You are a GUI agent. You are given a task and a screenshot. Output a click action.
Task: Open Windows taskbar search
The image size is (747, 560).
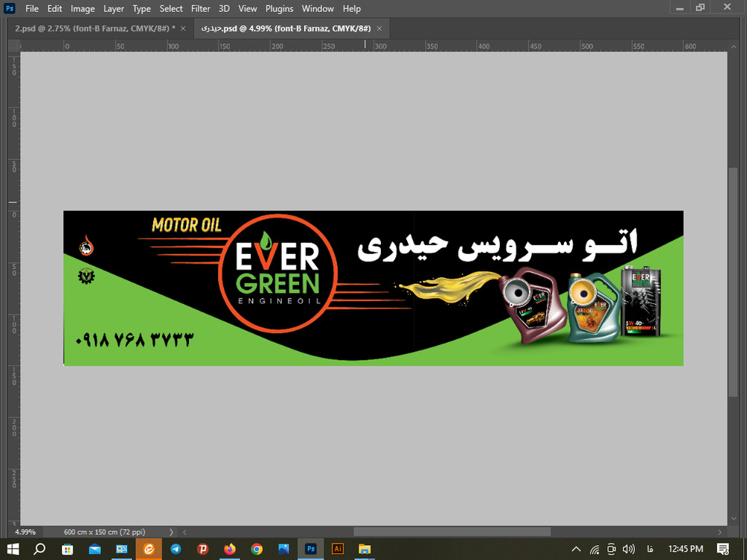click(x=40, y=549)
